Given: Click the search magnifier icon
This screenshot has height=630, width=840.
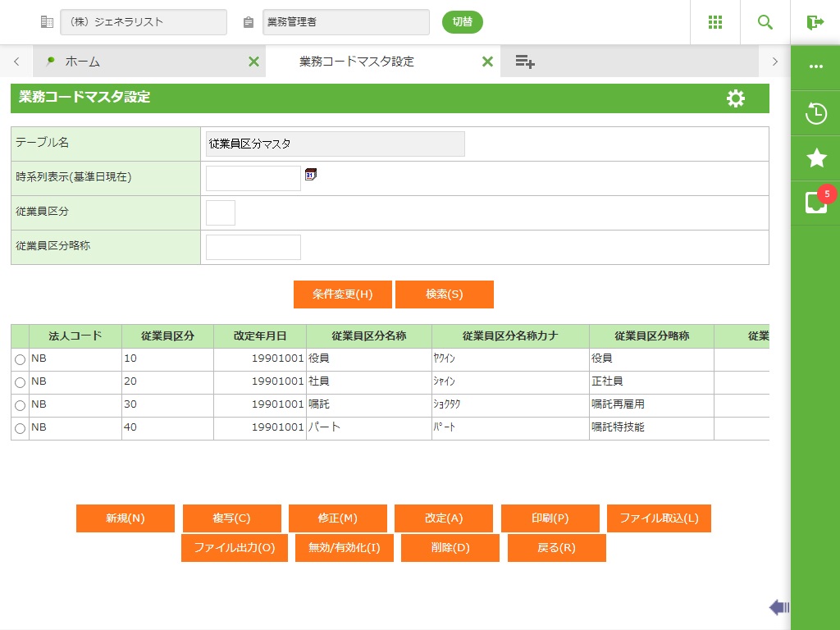Looking at the screenshot, I should 765,22.
